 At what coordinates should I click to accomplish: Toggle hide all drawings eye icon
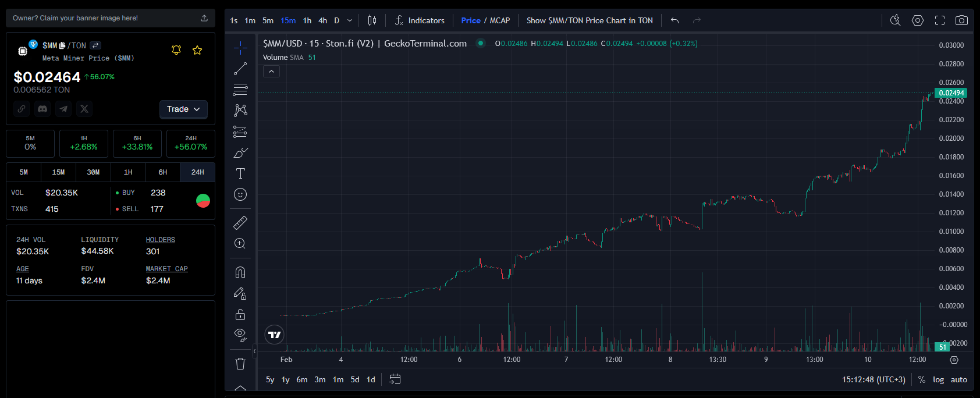(x=240, y=335)
